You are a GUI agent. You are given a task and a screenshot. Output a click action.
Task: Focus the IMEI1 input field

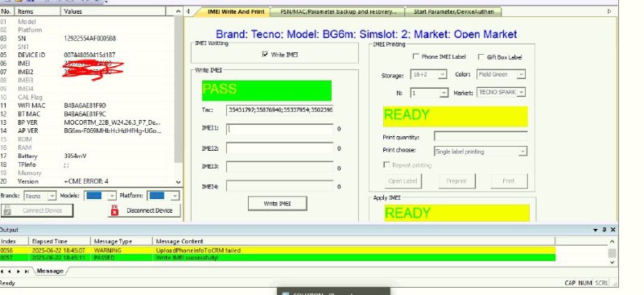pyautogui.click(x=279, y=129)
